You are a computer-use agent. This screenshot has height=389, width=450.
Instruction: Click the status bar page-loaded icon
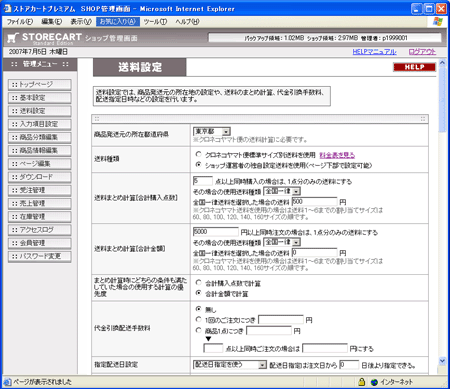(x=7, y=382)
